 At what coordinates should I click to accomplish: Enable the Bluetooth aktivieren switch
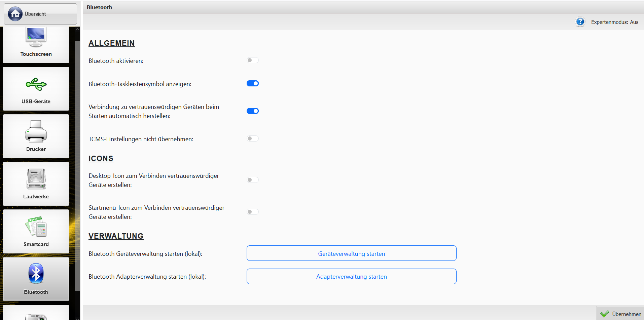(x=253, y=60)
